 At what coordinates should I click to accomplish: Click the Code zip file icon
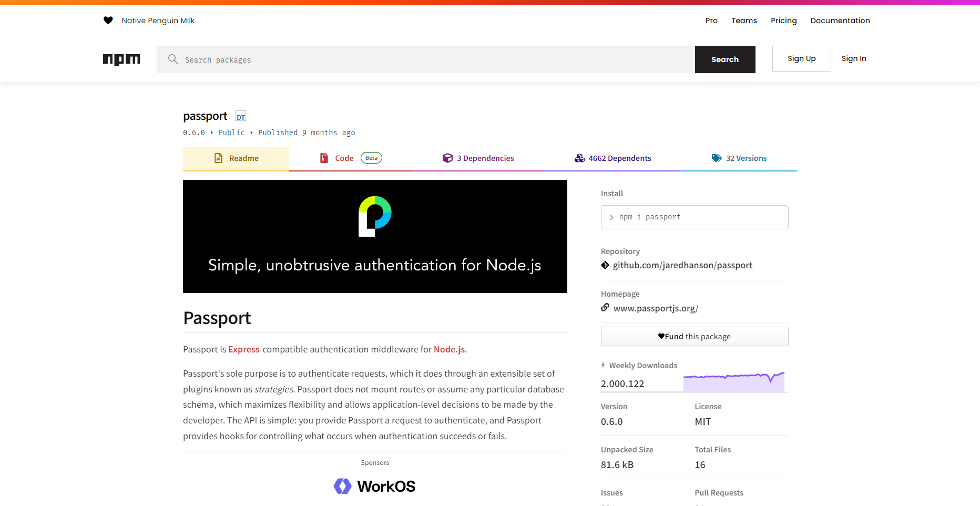(324, 158)
